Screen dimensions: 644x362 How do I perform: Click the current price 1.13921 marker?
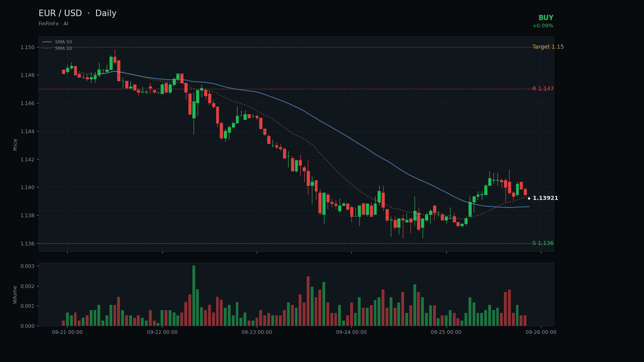pyautogui.click(x=543, y=198)
